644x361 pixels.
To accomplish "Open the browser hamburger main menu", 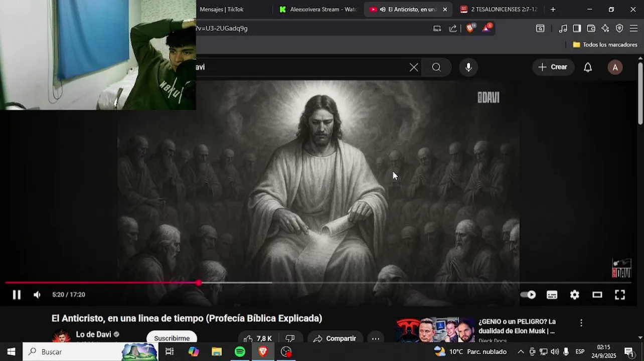I will (x=633, y=29).
